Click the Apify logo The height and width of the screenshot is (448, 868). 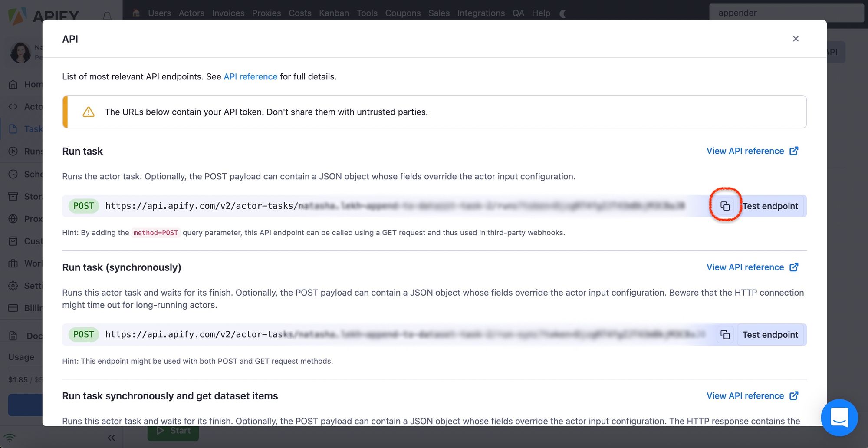coord(43,16)
